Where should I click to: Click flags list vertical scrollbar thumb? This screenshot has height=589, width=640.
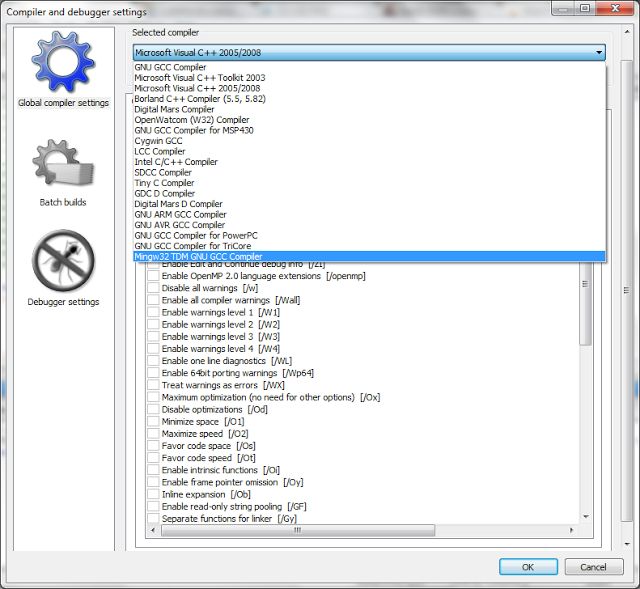586,304
